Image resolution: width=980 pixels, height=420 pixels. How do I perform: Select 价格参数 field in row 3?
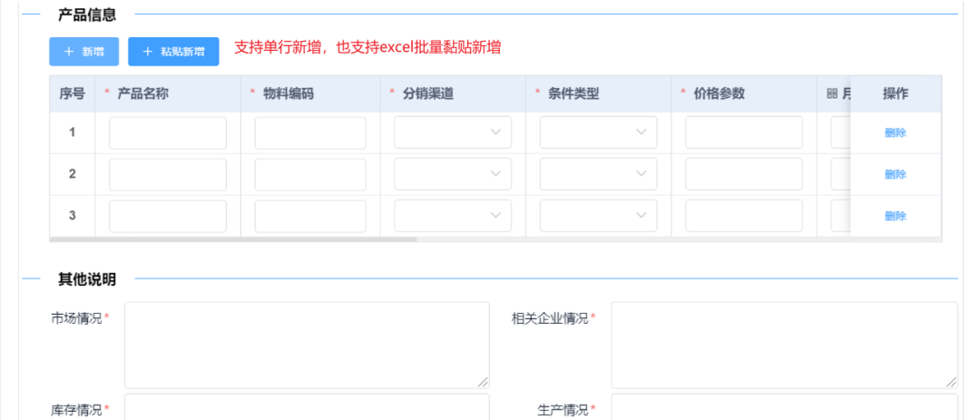coord(743,216)
